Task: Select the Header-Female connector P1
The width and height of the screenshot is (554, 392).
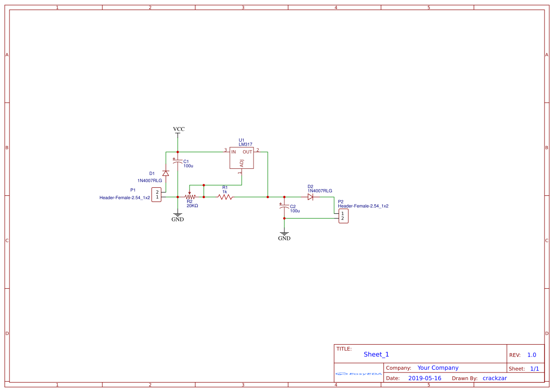Action: point(156,194)
